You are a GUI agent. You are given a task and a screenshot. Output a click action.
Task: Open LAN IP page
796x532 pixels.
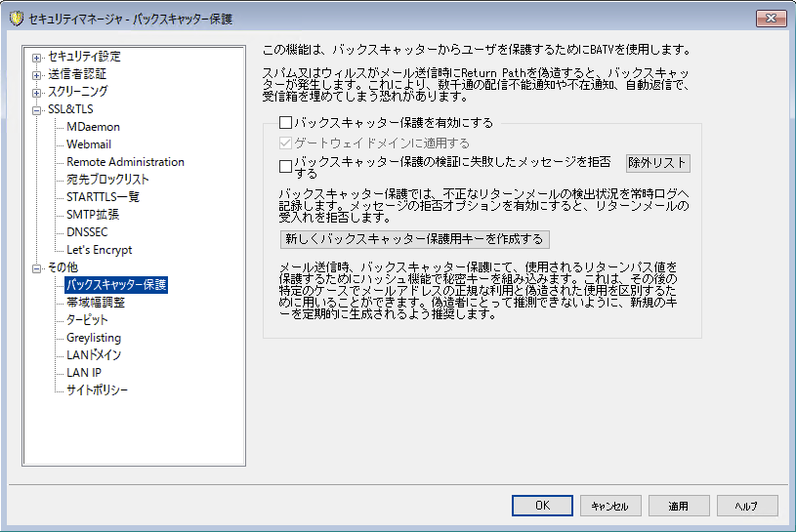tap(84, 373)
